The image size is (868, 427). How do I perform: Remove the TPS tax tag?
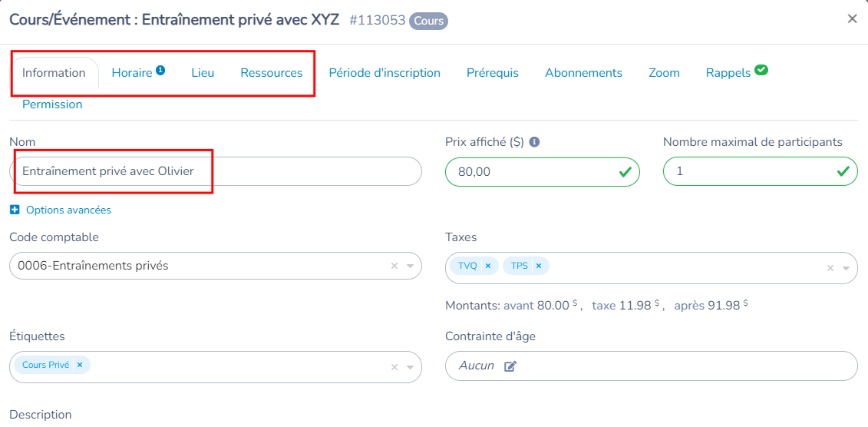[x=538, y=266]
